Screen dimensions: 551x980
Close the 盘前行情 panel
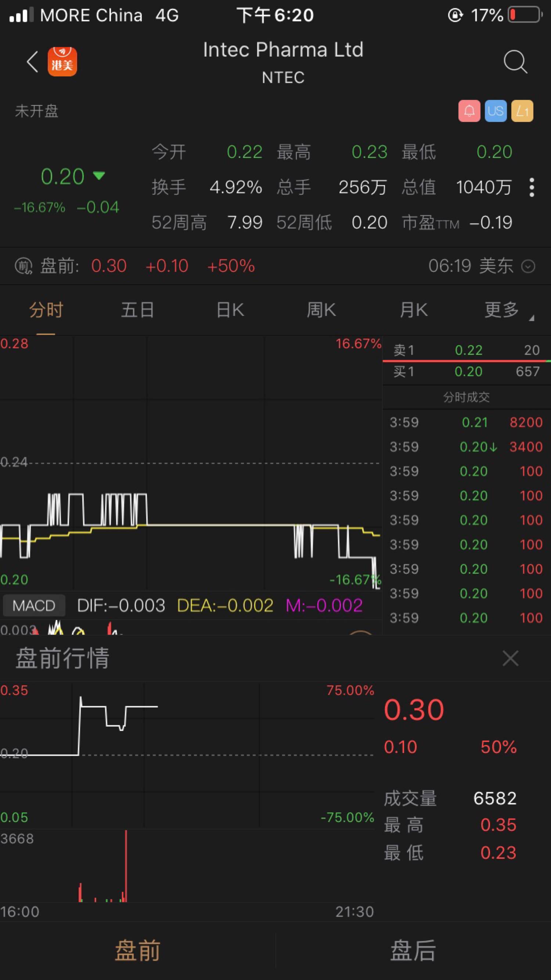(510, 658)
